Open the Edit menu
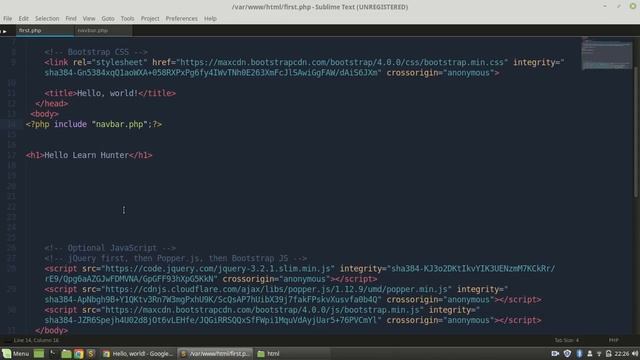This screenshot has width=640, height=360. tap(23, 18)
